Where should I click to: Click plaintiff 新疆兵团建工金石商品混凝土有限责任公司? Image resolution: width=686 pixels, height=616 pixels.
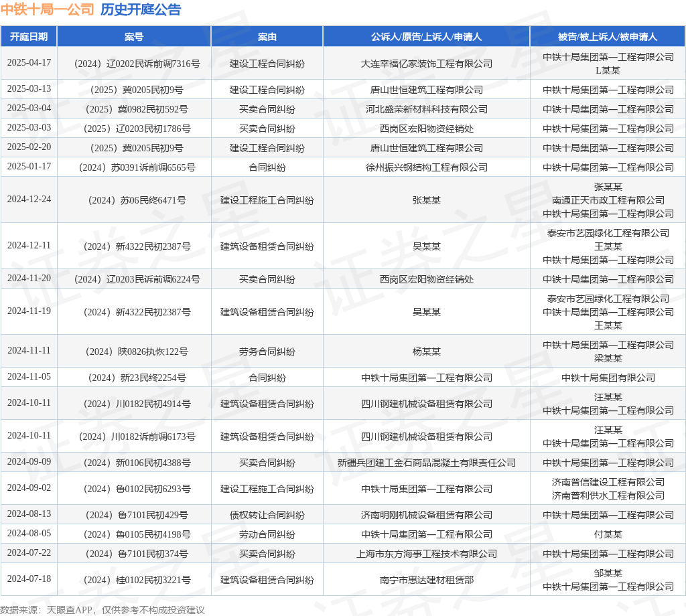click(427, 463)
